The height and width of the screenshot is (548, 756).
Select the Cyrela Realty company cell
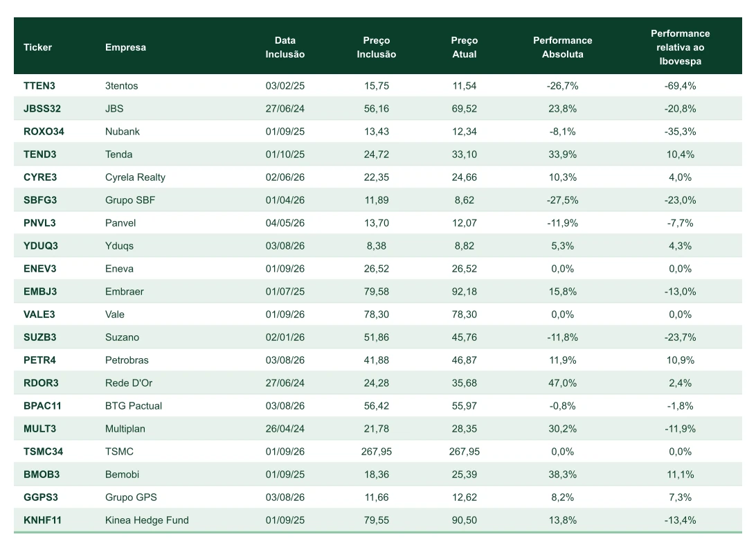point(135,177)
